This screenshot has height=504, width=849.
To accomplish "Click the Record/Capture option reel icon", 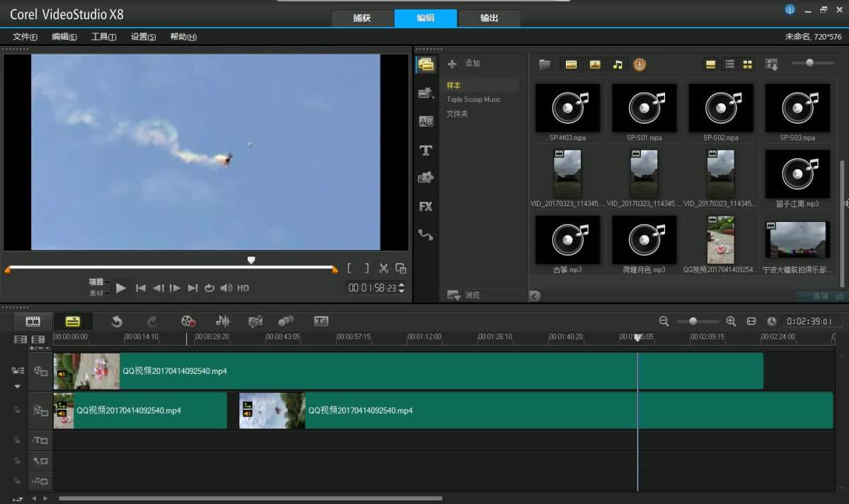I will (x=187, y=322).
